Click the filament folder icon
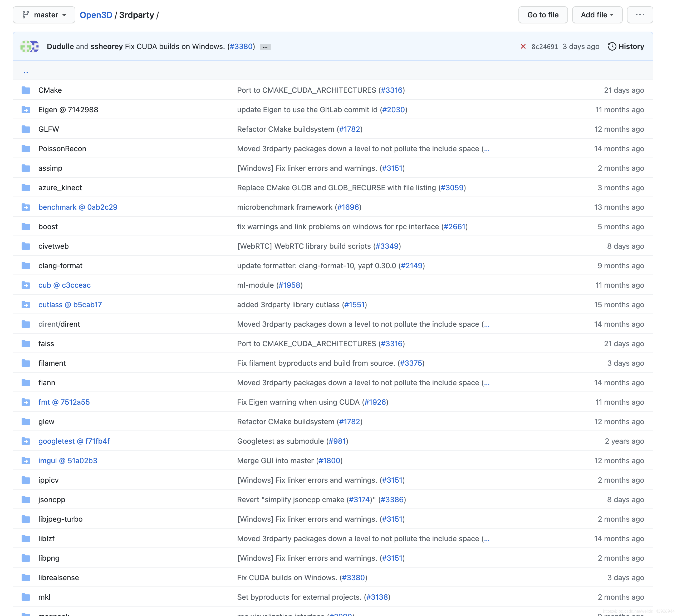This screenshot has height=616, width=677. click(26, 363)
